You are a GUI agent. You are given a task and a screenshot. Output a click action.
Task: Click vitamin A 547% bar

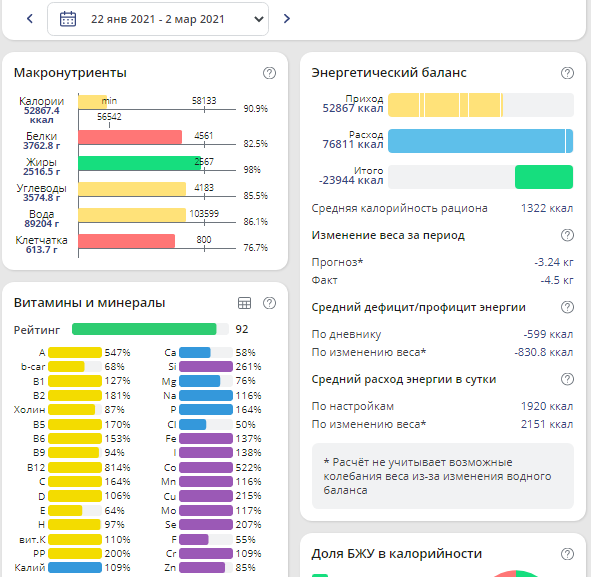point(75,352)
